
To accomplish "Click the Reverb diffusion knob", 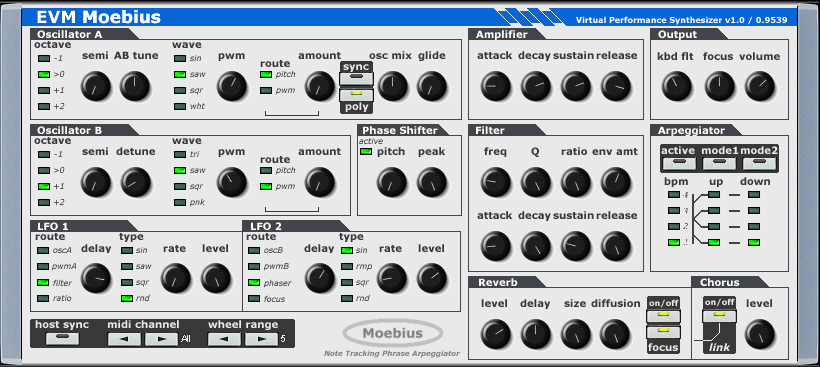I will coord(616,335).
